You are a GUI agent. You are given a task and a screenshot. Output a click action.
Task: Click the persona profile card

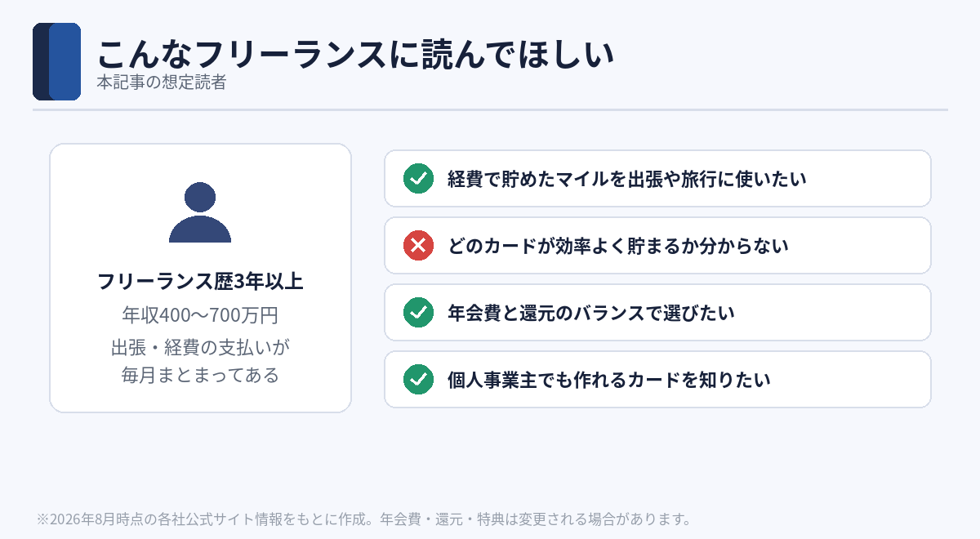coord(200,278)
